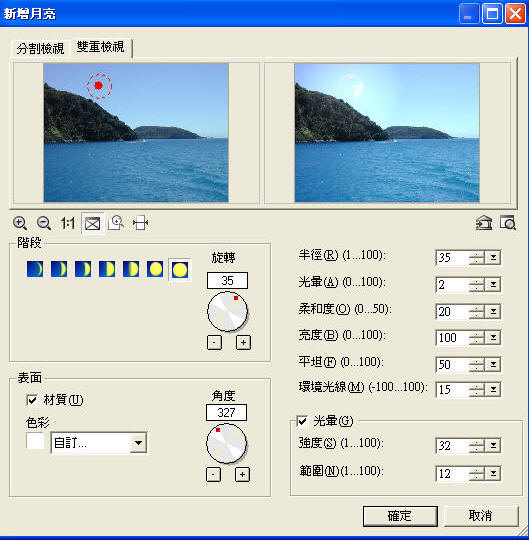The image size is (529, 541).
Task: Switch to the 雙重檢視 tab
Action: pos(100,47)
